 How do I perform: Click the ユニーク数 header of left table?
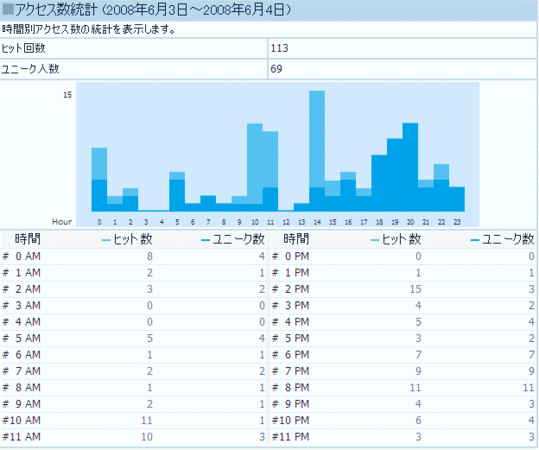[x=239, y=239]
